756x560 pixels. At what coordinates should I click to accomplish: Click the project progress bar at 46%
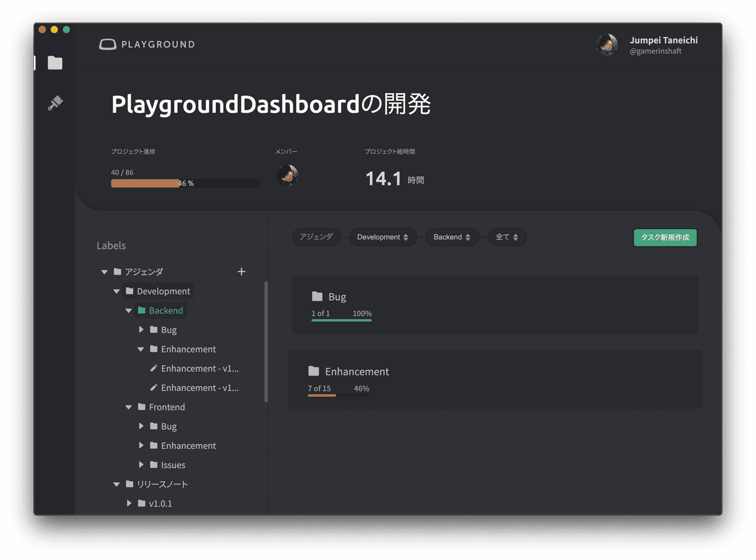[x=186, y=183]
